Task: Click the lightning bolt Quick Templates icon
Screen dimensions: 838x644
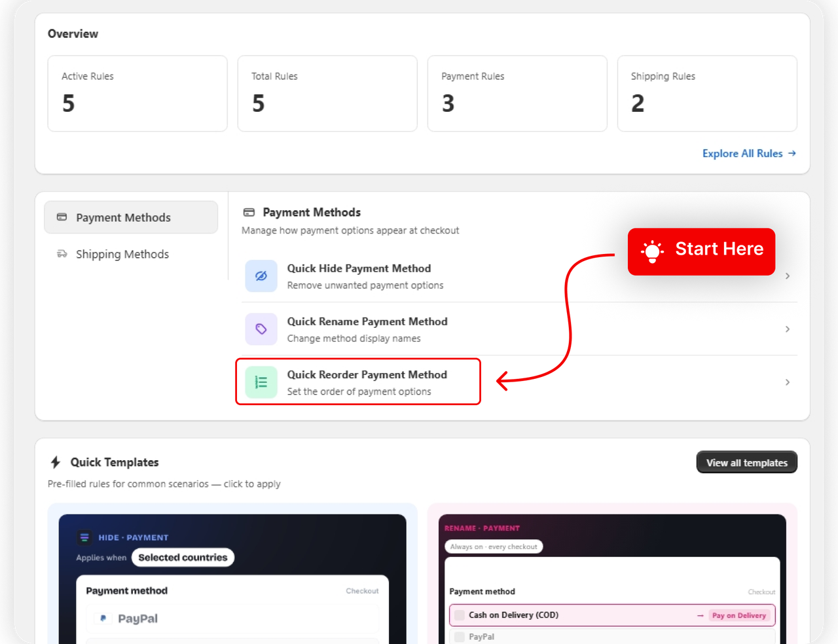Action: click(x=56, y=462)
